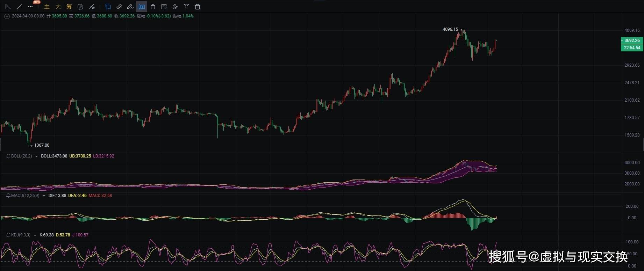Click the BOLL:3473.08 value

pyautogui.click(x=54, y=156)
